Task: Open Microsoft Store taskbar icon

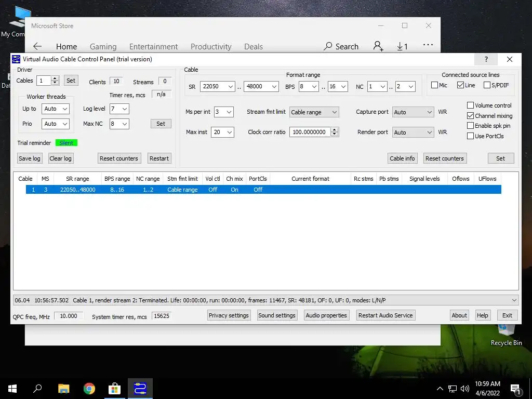Action: click(x=115, y=389)
